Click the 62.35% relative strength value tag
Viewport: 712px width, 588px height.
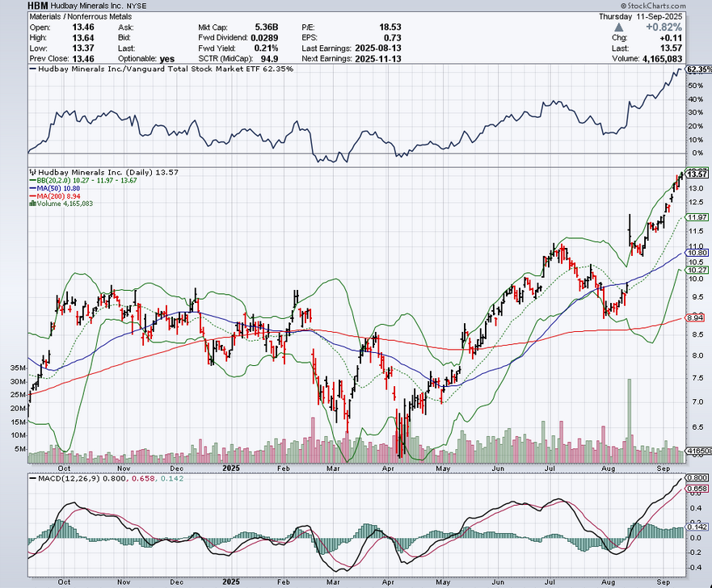(699, 69)
